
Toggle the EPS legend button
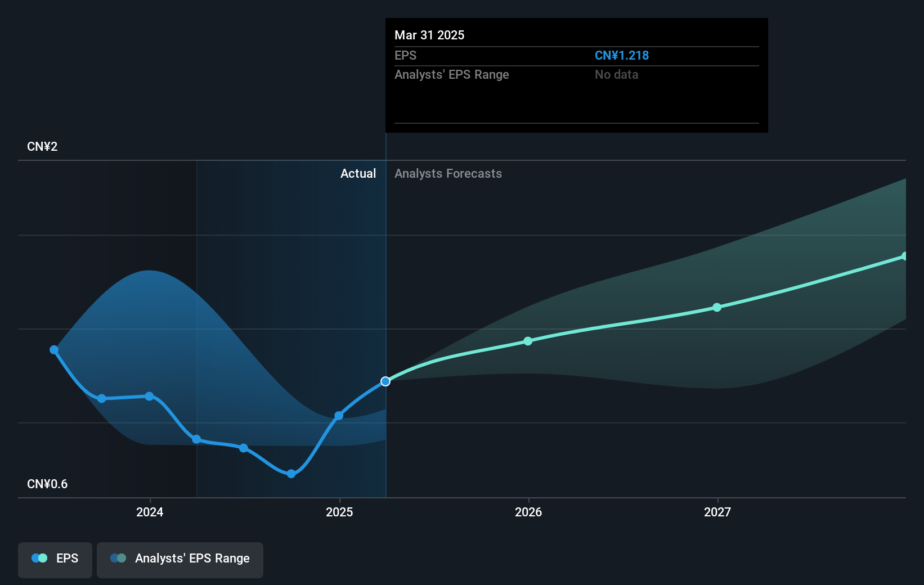[55, 560]
